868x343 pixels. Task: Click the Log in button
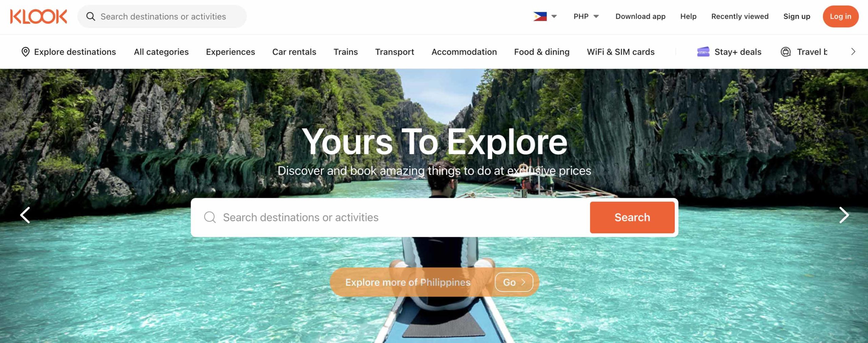840,16
